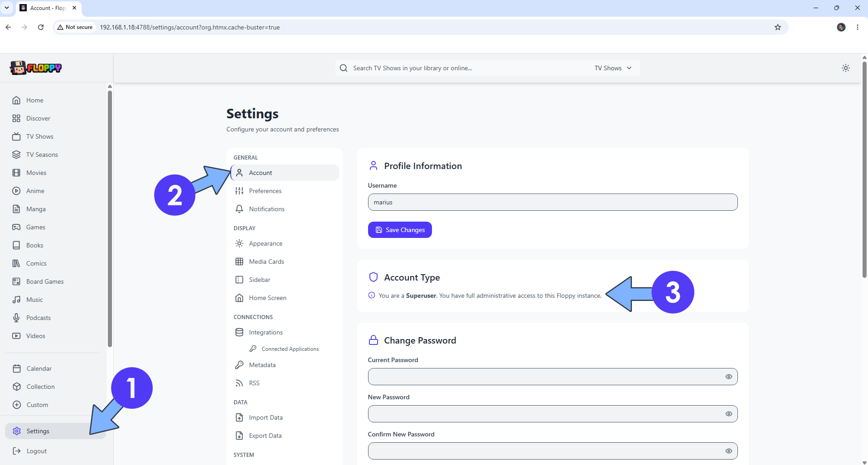Open Preferences settings section

point(285,191)
